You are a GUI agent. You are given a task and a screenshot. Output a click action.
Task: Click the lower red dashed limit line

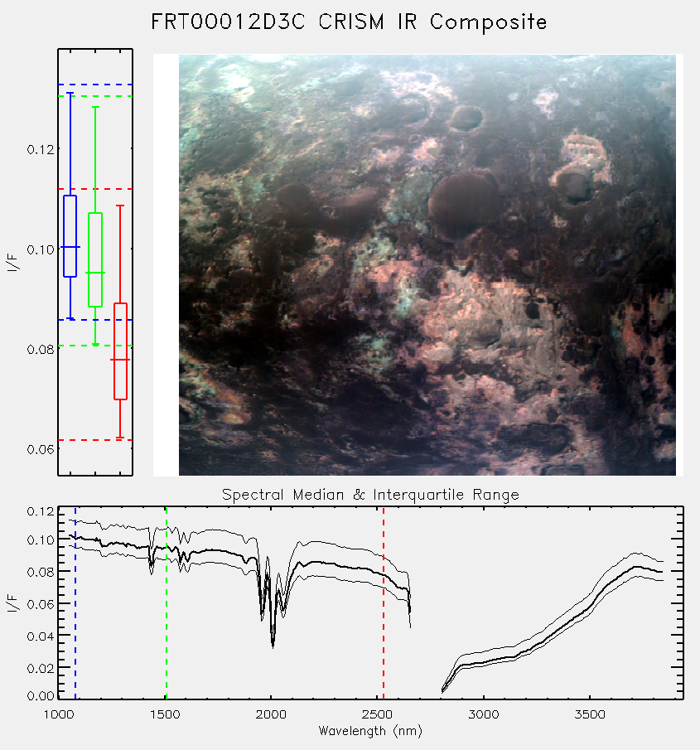coord(95,439)
